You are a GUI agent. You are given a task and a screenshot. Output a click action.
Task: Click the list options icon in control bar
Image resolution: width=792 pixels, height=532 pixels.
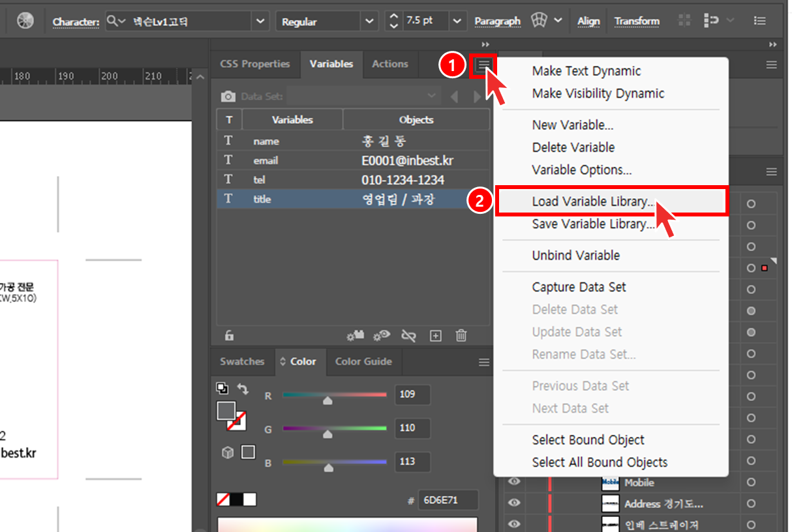pyautogui.click(x=759, y=21)
